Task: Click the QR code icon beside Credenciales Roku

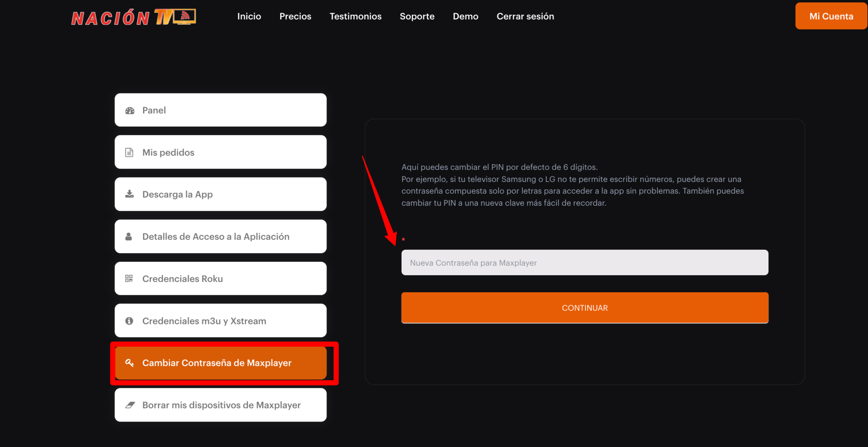Action: click(129, 278)
